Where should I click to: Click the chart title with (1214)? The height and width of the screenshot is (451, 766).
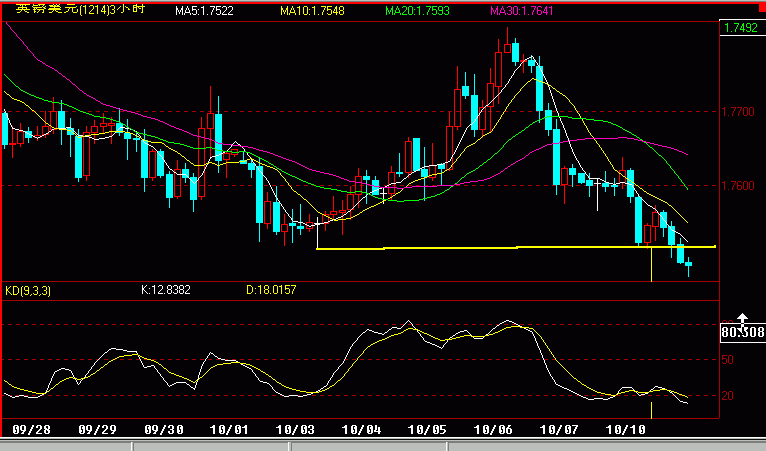[x=81, y=8]
